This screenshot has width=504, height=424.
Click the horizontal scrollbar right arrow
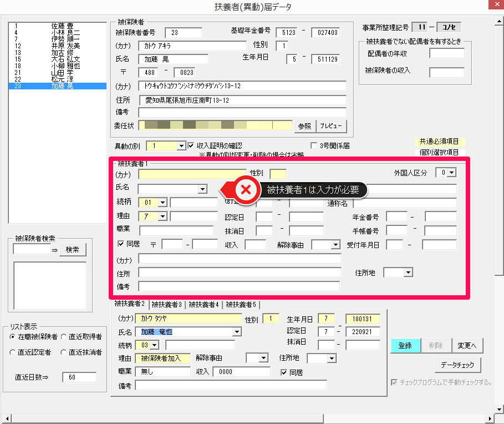coord(490,418)
